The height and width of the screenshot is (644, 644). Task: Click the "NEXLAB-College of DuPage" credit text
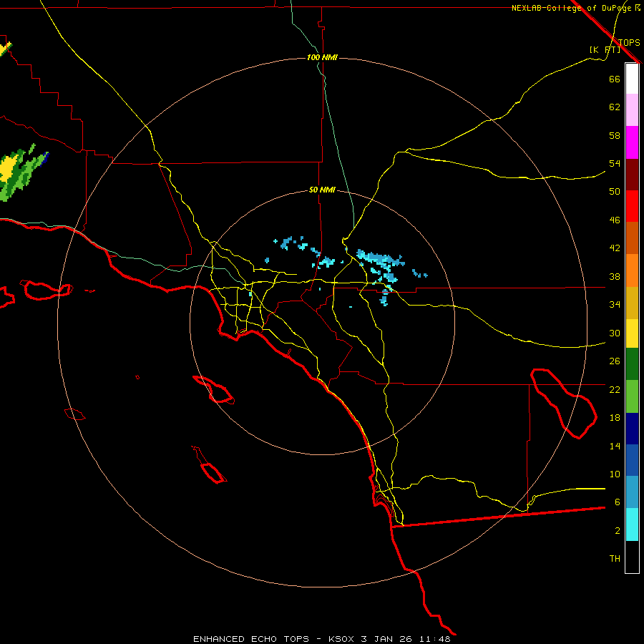click(x=571, y=8)
